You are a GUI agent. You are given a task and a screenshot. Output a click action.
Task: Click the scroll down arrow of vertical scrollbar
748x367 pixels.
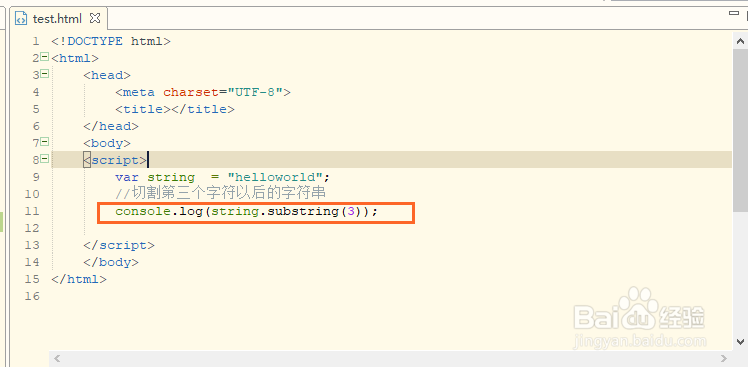click(x=740, y=341)
